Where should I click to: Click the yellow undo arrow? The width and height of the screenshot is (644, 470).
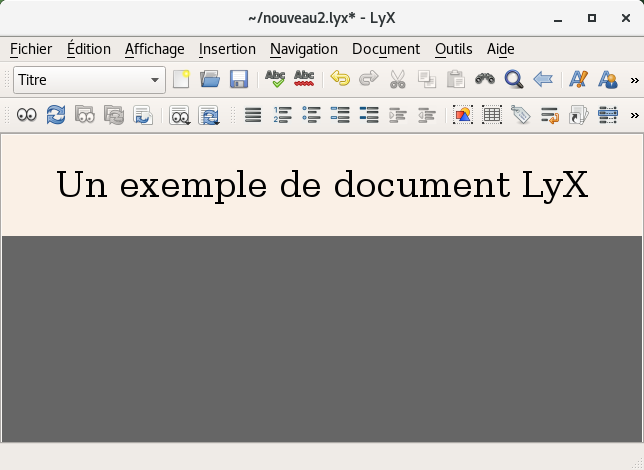[340, 79]
